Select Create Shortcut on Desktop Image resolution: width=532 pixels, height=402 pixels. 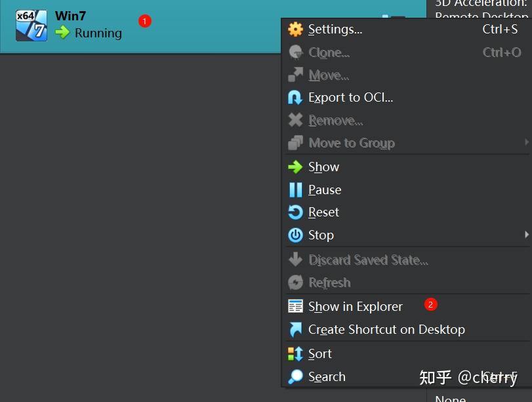click(407, 329)
